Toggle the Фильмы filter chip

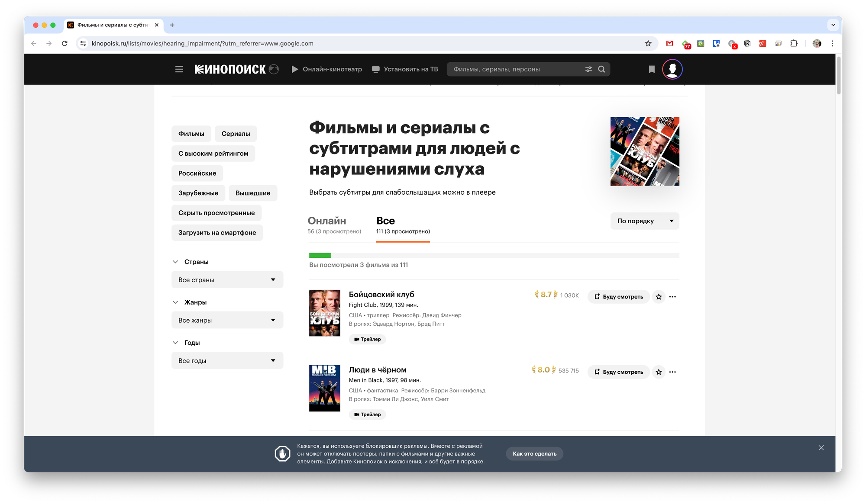(x=191, y=134)
